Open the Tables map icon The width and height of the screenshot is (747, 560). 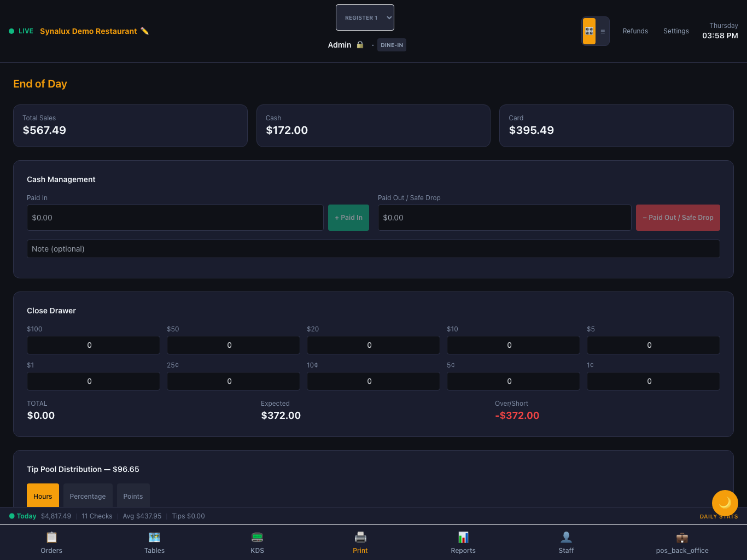(154, 537)
